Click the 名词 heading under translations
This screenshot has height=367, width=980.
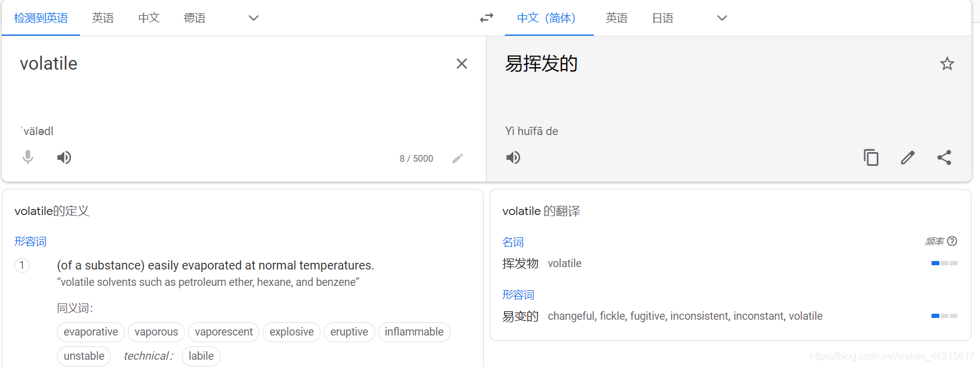click(x=513, y=242)
